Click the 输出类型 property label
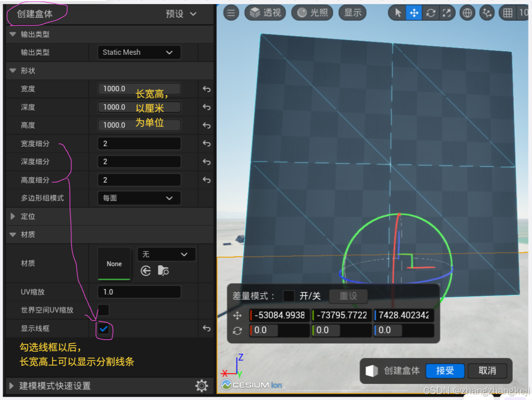Viewport: 532px width, 400px height. [x=35, y=52]
